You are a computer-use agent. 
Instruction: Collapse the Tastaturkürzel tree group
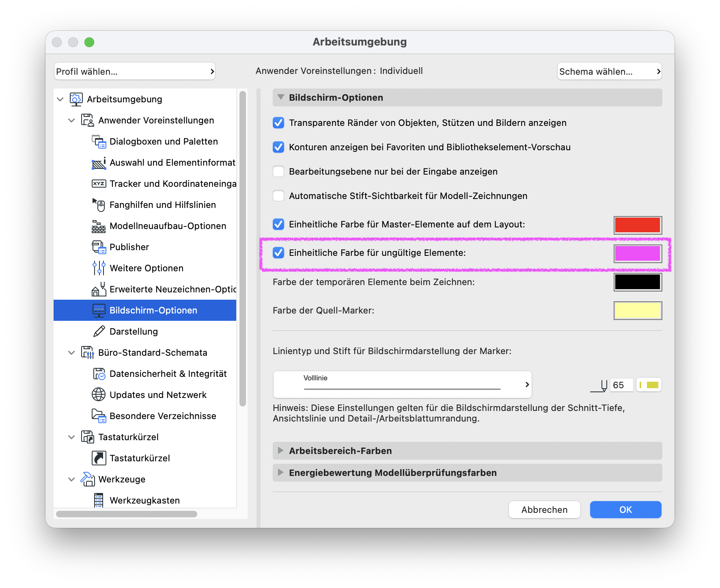pos(72,437)
